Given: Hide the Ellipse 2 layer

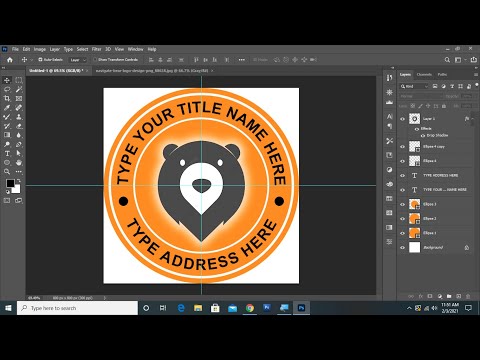Looking at the screenshot, I should pyautogui.click(x=403, y=219).
